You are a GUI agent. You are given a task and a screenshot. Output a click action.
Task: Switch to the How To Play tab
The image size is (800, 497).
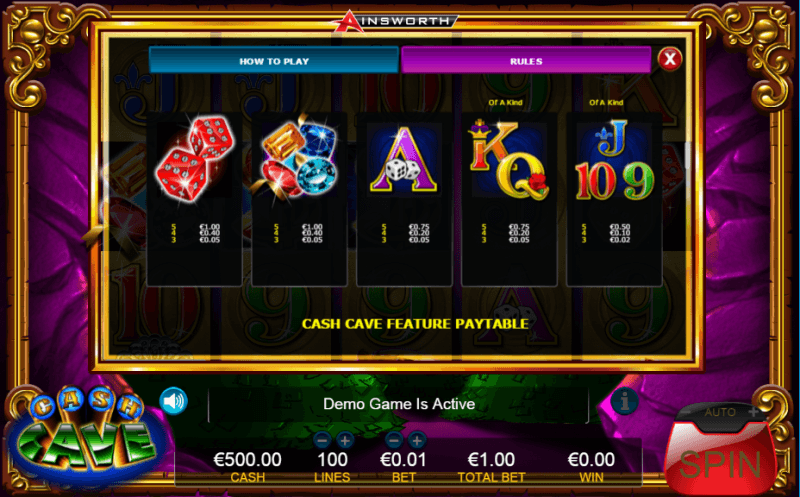[x=273, y=61]
